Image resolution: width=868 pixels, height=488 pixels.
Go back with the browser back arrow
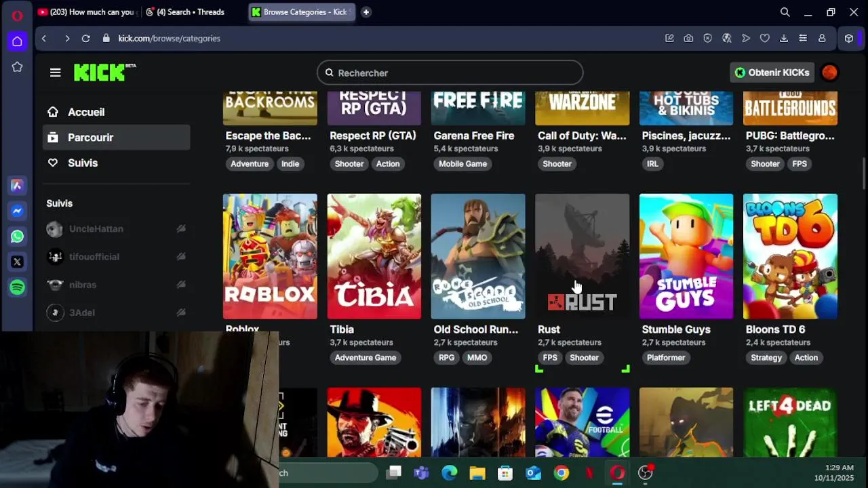click(x=44, y=39)
